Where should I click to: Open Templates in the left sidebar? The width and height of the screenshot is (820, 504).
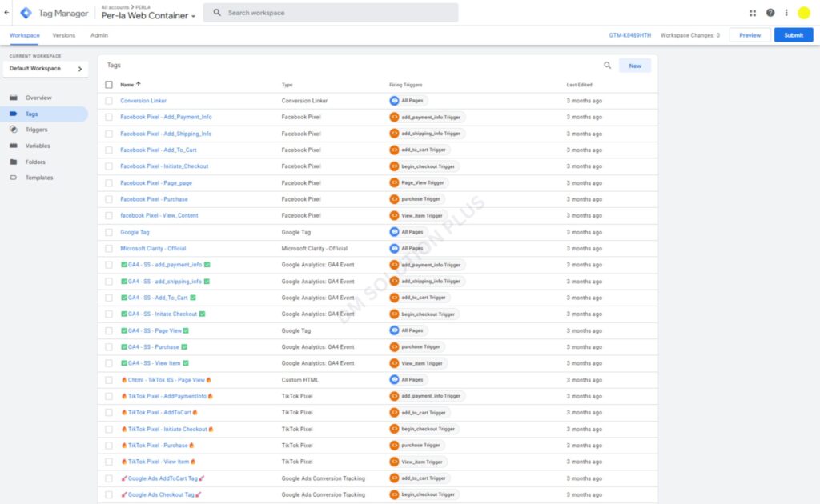[39, 178]
